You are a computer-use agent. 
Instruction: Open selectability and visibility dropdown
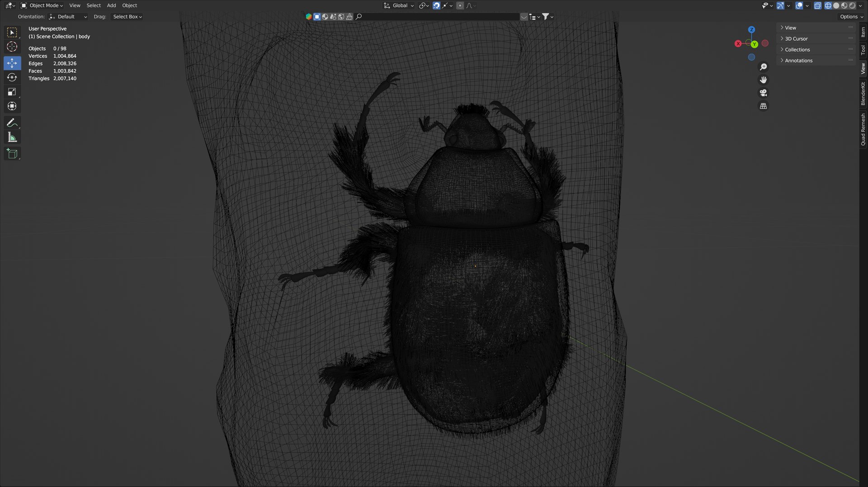767,5
